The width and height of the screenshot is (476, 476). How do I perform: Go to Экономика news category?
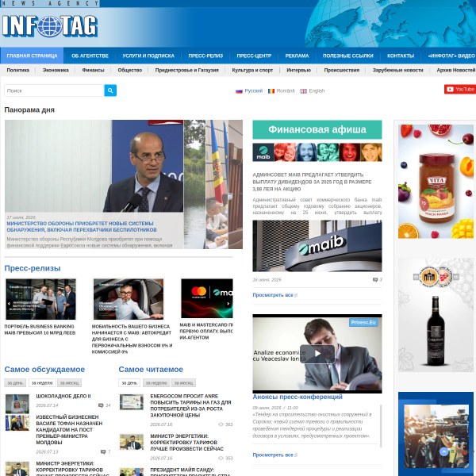56,70
